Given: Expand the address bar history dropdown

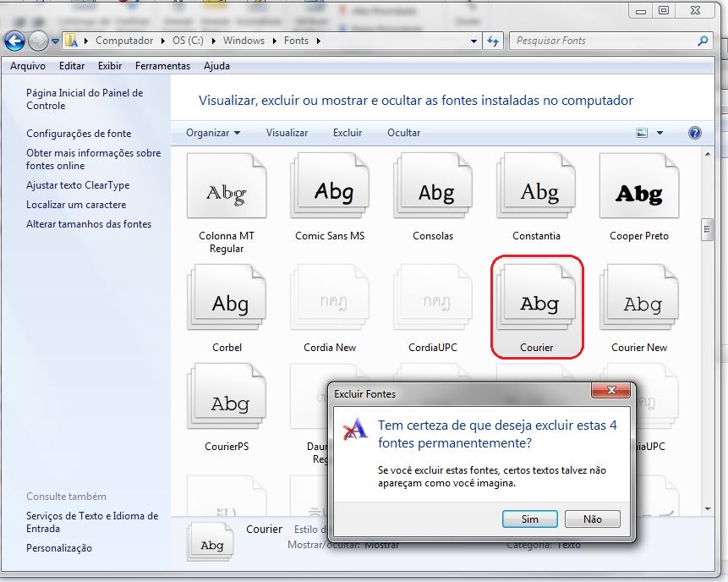Looking at the screenshot, I should pyautogui.click(x=474, y=41).
